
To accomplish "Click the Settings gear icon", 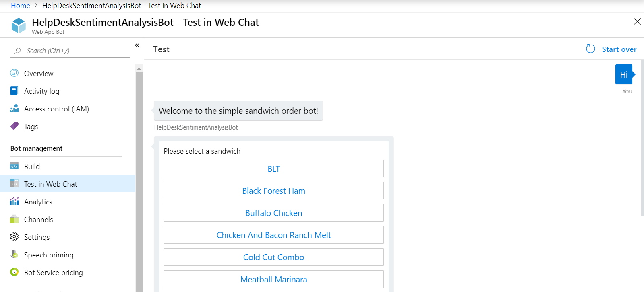I will 14,237.
